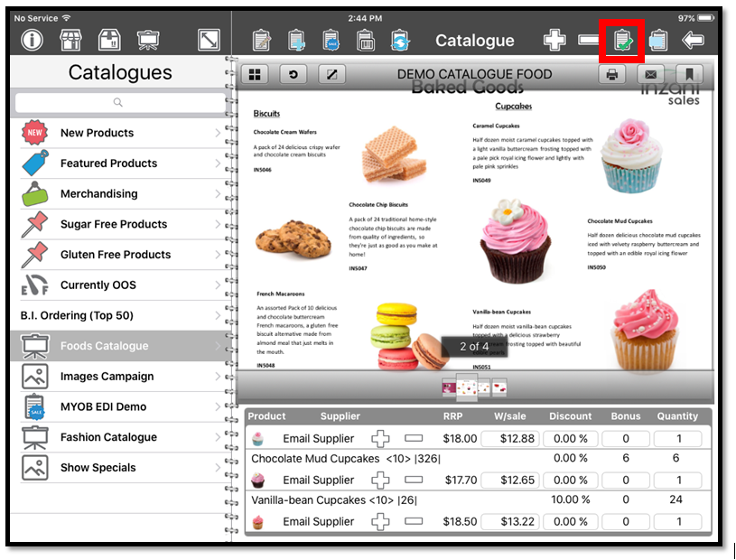Tap the large minus icon in top bar
Viewport: 736px width, 560px height.
pos(588,41)
